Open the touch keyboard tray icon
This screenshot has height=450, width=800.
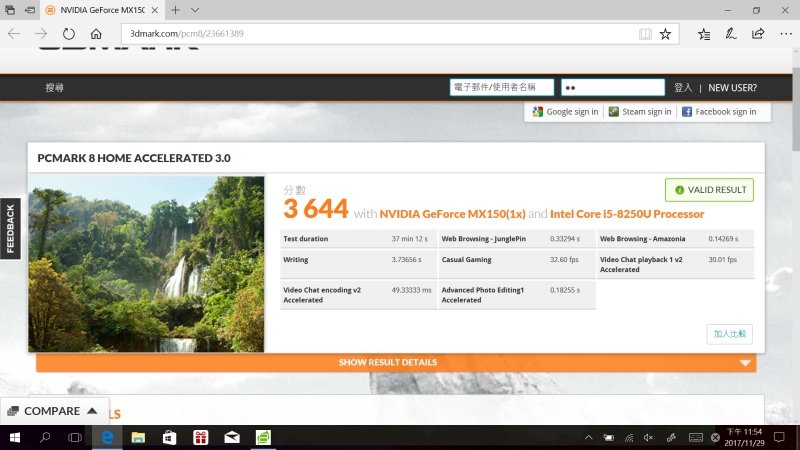coord(695,437)
